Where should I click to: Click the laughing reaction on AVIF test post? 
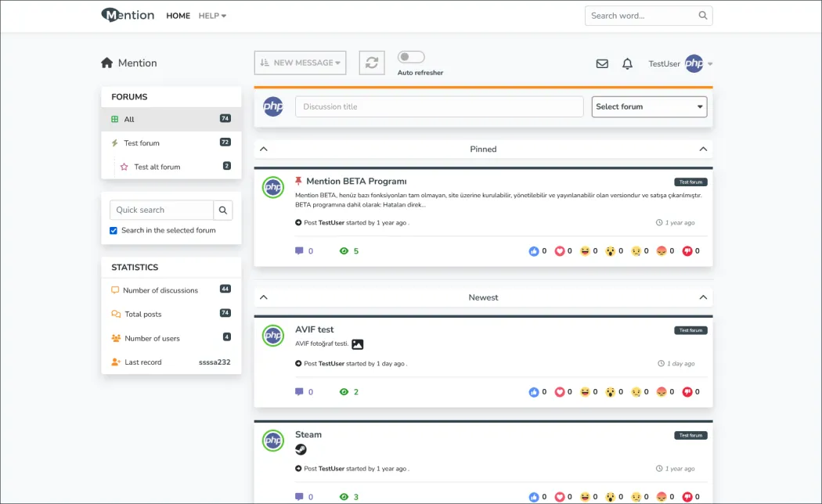click(585, 392)
